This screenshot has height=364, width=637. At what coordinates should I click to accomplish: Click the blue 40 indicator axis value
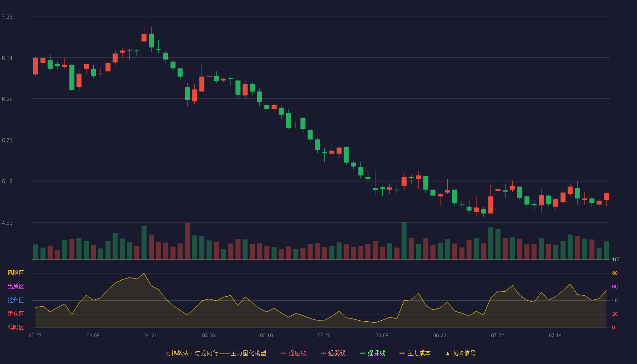(x=615, y=300)
